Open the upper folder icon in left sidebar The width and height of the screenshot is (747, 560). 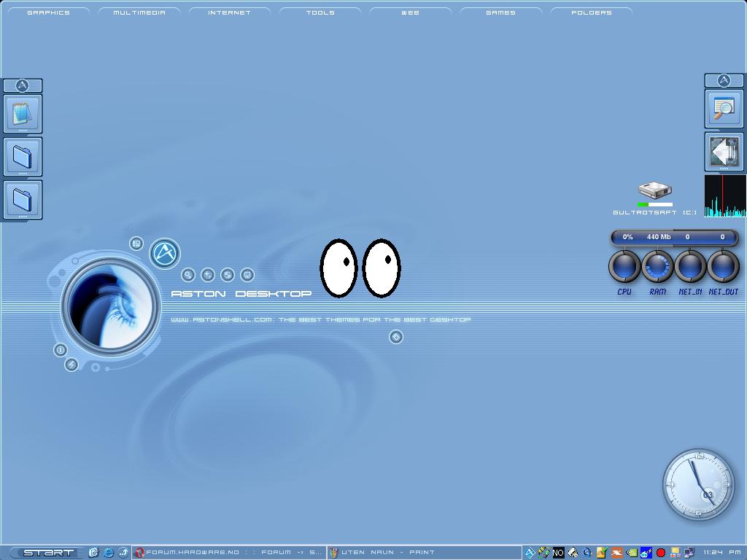click(x=23, y=157)
